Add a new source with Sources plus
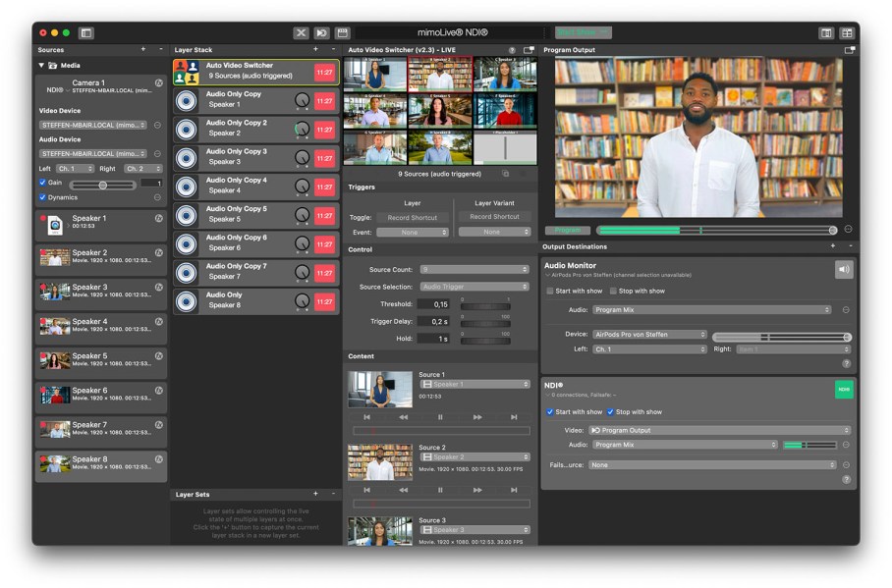The image size is (892, 588). tap(143, 49)
